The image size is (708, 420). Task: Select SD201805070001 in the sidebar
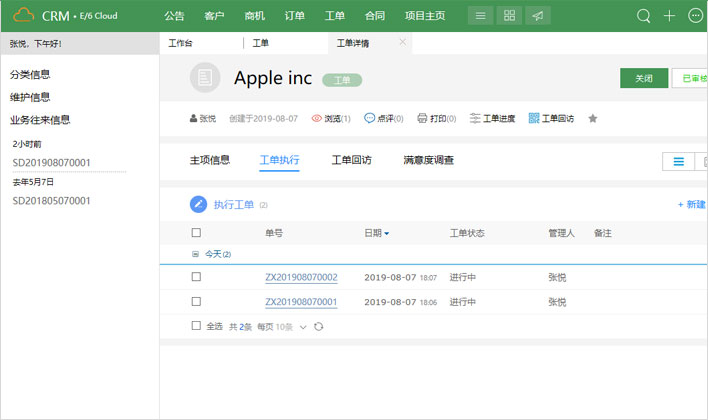(x=51, y=201)
